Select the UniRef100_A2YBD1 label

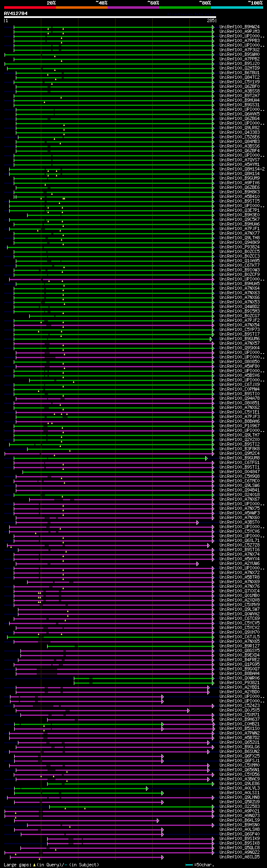coord(239,687)
